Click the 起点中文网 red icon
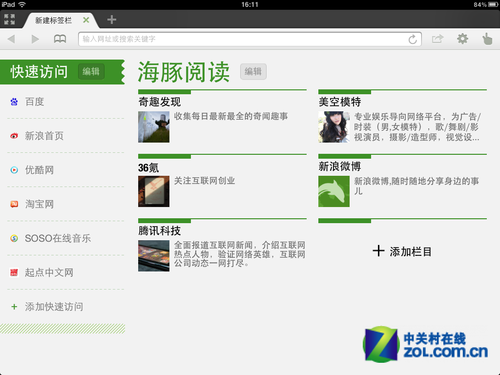The width and height of the screenshot is (500, 375). (14, 273)
